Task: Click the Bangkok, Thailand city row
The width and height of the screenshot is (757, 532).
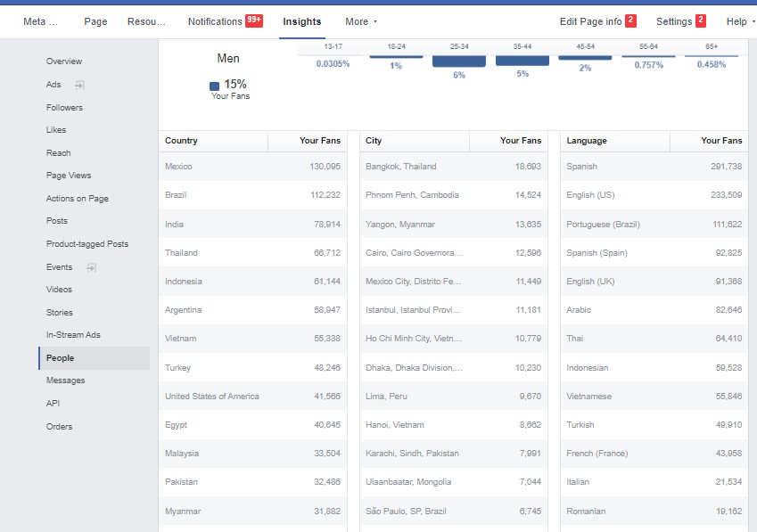Action: [453, 167]
